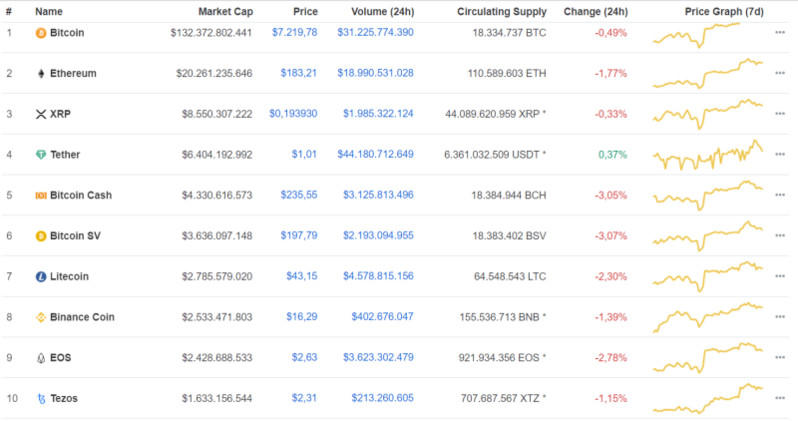Click the Tezos logo icon
798x422 pixels.
[x=41, y=398]
